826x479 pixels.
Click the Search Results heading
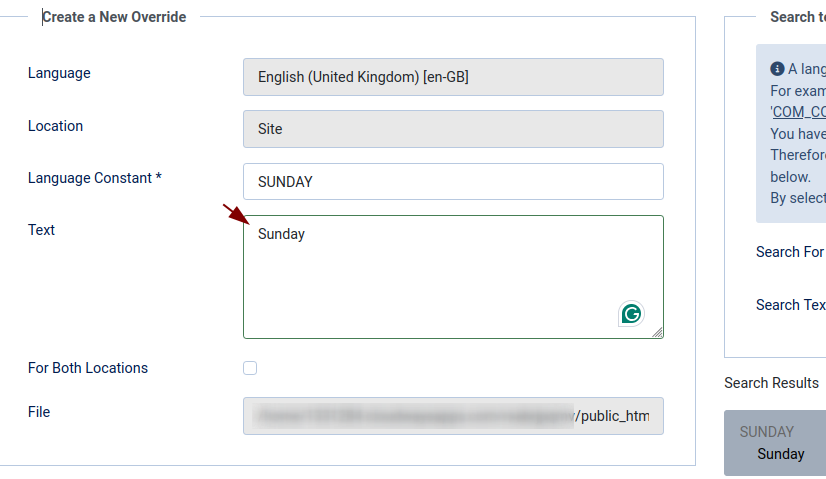pyautogui.click(x=771, y=383)
